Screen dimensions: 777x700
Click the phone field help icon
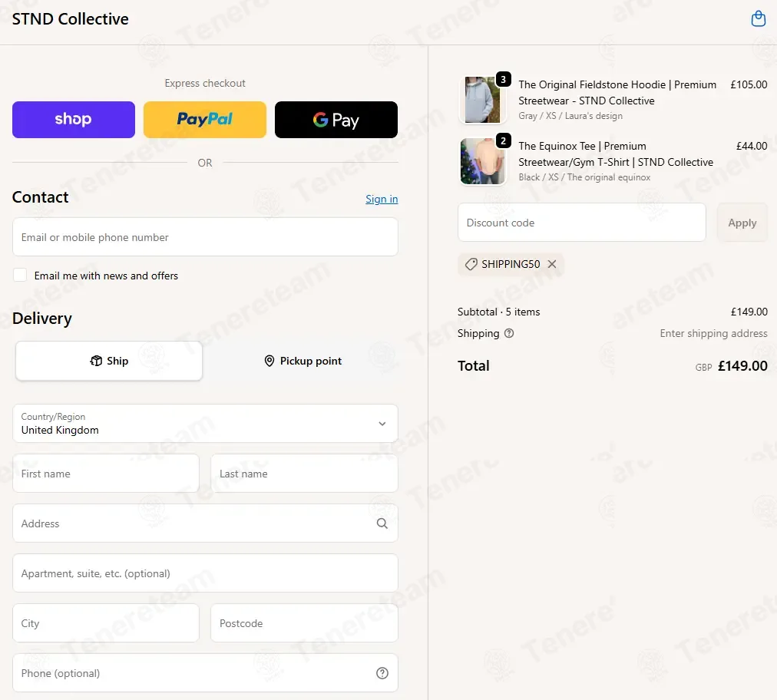pos(382,673)
